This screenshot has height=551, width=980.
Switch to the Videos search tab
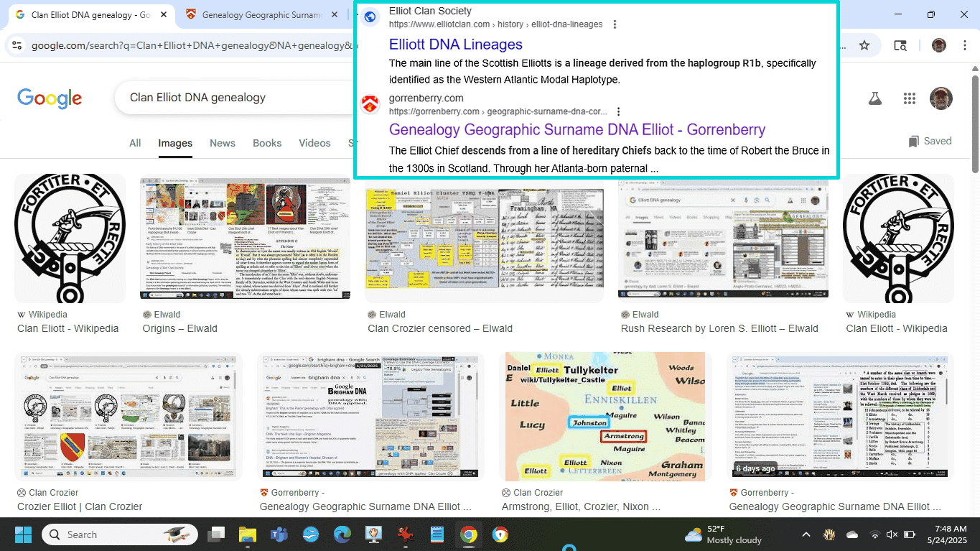pyautogui.click(x=314, y=143)
